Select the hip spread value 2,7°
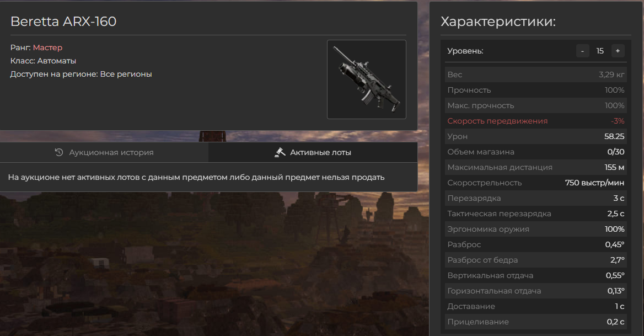This screenshot has width=644, height=336. coord(618,260)
